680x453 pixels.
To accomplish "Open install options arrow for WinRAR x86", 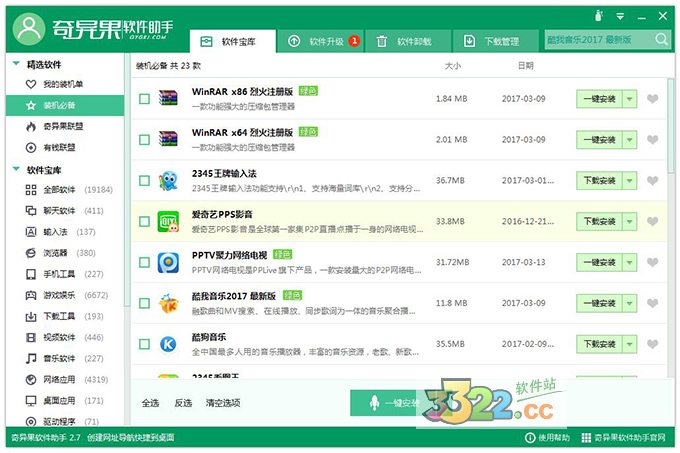I will point(629,99).
